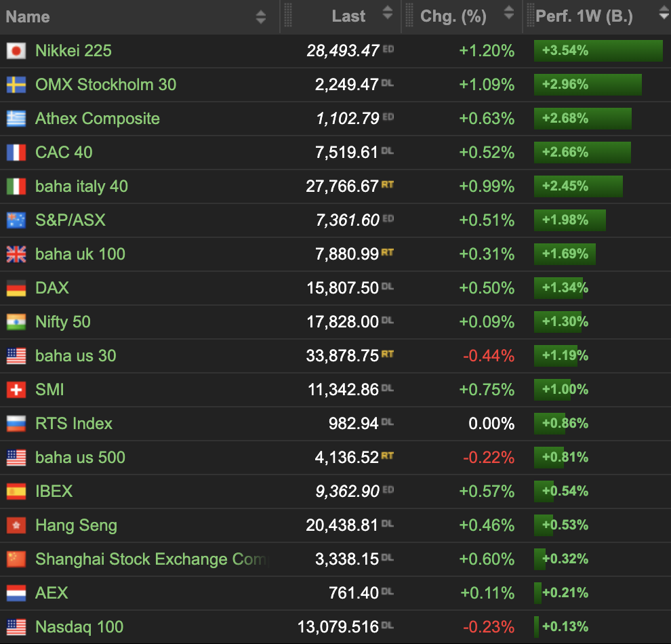
Task: Click the Nikkei 225 +3.54% performance bar
Action: [x=598, y=51]
